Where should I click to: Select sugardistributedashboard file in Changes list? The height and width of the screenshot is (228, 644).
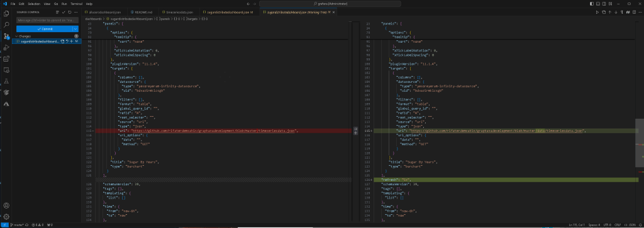coord(40,41)
